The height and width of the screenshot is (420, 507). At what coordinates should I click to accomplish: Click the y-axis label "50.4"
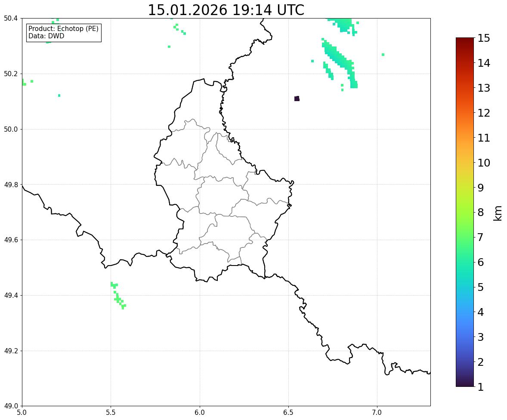[11, 19]
